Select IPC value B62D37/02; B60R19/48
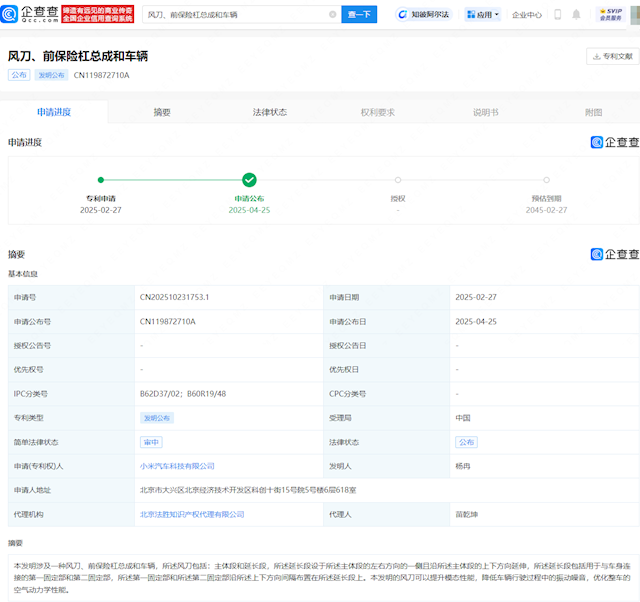Viewport: 640px width, 602px height. (x=183, y=394)
